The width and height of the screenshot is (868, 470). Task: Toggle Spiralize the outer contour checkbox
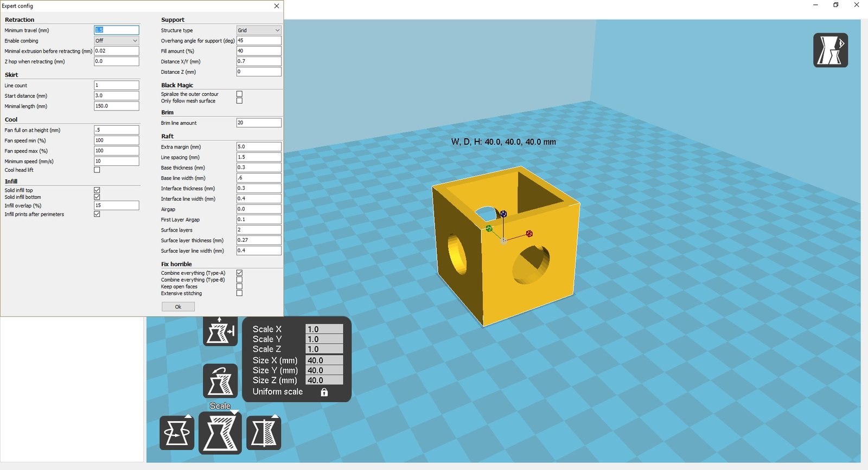tap(239, 94)
